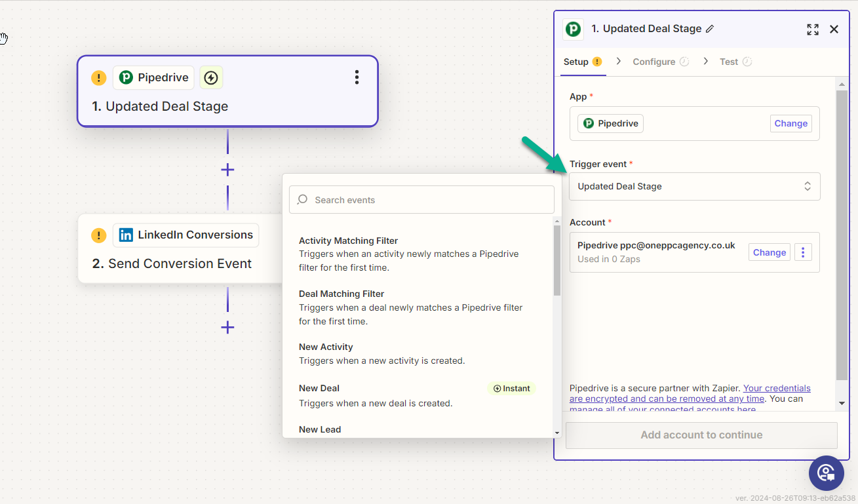Viewport: 858px width, 504px height.
Task: Switch to the Configure tab
Action: [x=661, y=62]
